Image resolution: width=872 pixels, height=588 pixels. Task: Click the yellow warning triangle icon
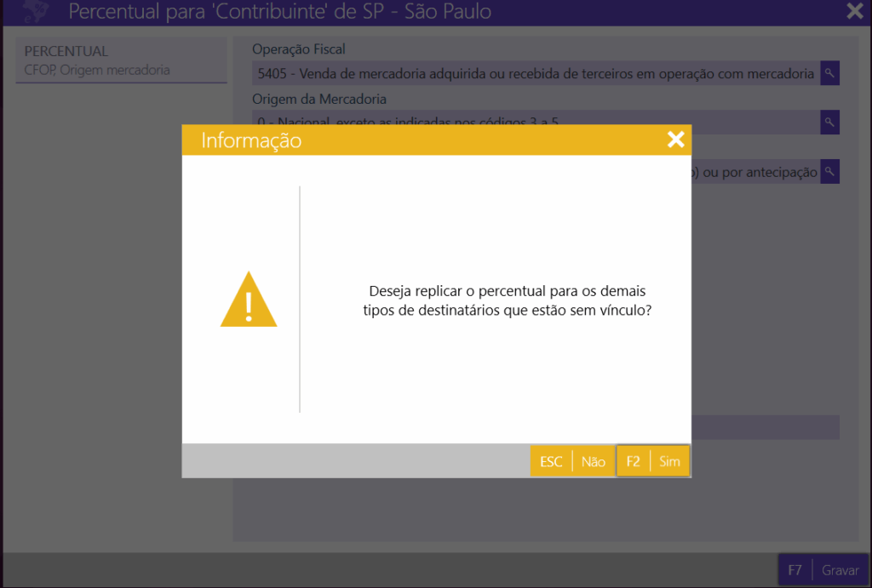[x=249, y=300]
